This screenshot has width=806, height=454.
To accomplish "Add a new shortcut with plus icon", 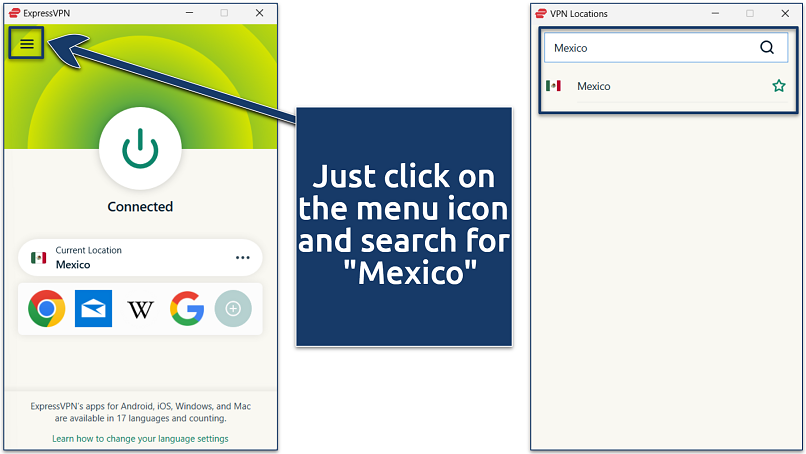I will click(x=233, y=308).
